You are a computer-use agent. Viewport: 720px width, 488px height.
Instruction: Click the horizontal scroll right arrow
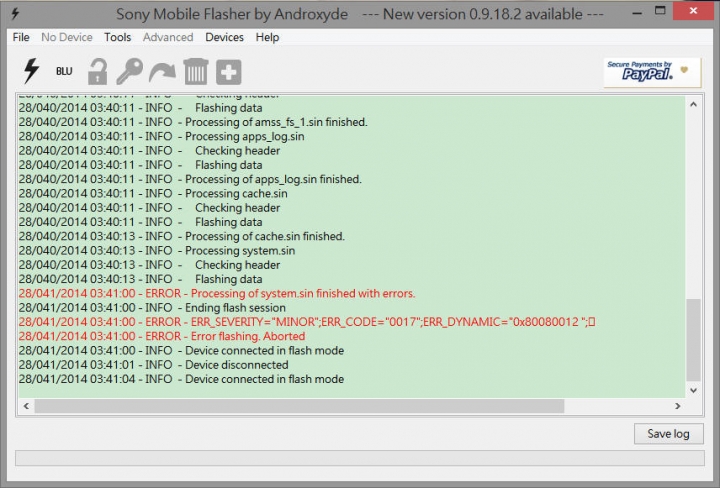(x=678, y=406)
